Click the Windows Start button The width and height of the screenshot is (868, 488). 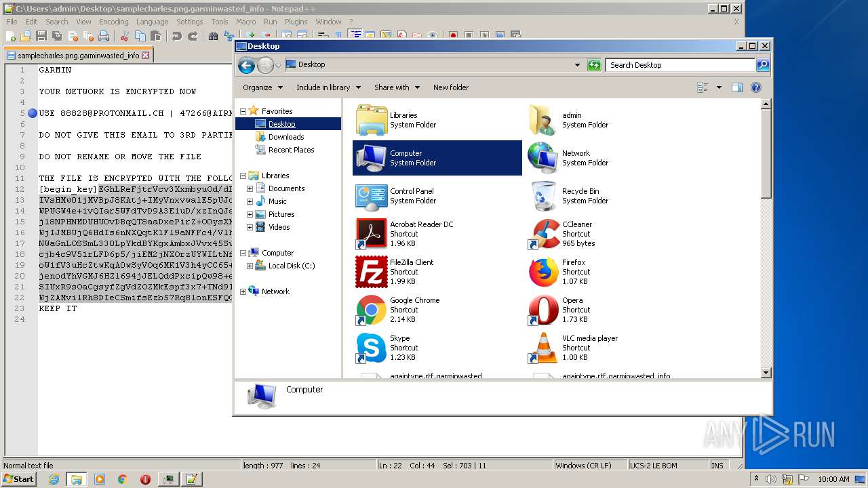coord(19,479)
